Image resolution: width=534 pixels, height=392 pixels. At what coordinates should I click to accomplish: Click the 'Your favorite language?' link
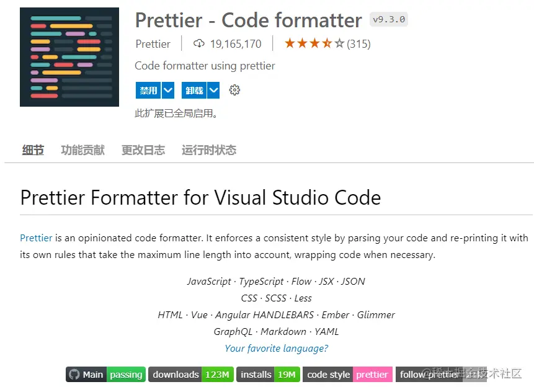[276, 348]
